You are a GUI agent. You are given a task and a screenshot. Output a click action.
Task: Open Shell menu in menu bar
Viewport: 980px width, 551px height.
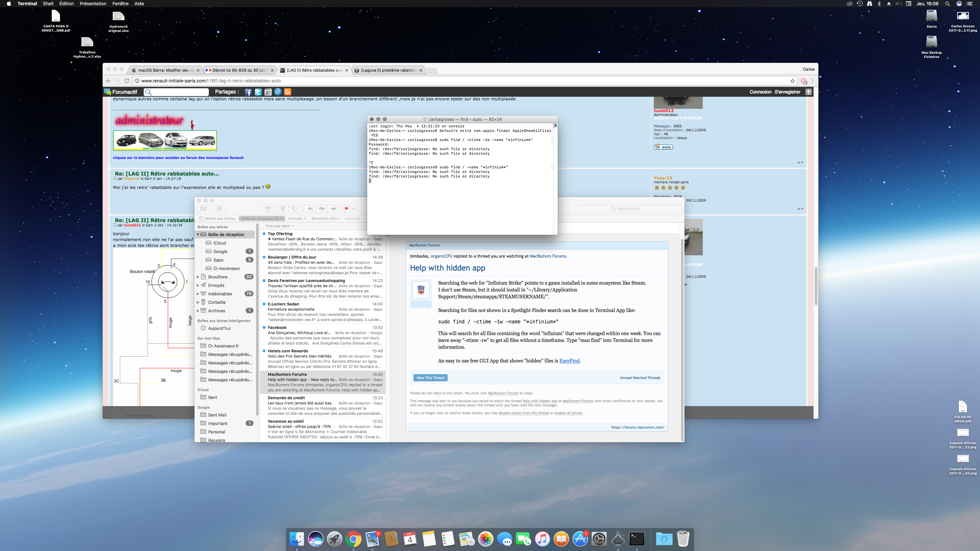tap(48, 4)
